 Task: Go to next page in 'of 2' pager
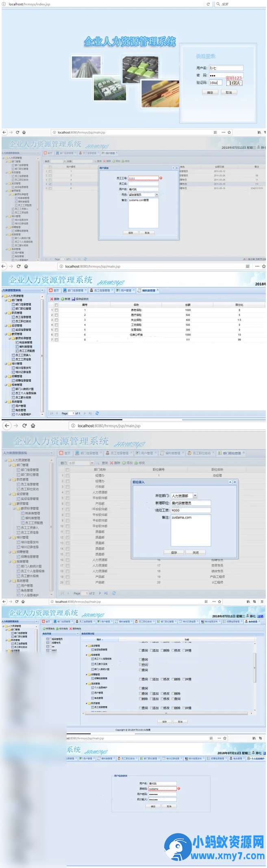(x=100, y=593)
